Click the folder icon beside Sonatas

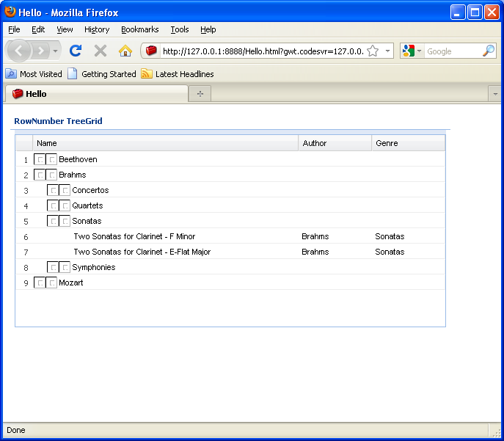(65, 221)
